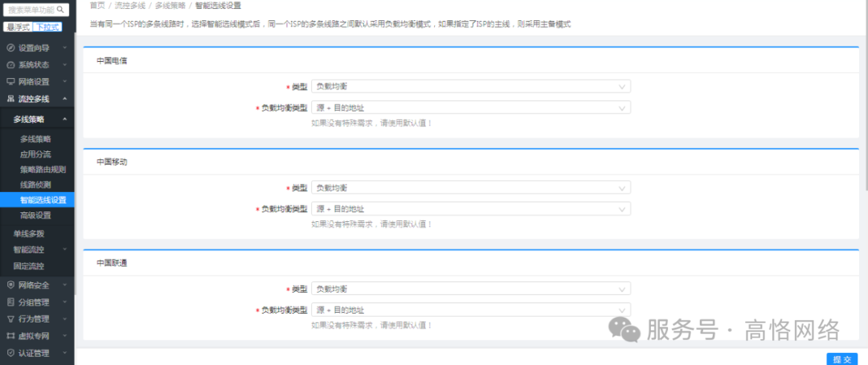Expand the 认证管理 menu chevron
The image size is (868, 365).
[65, 353]
